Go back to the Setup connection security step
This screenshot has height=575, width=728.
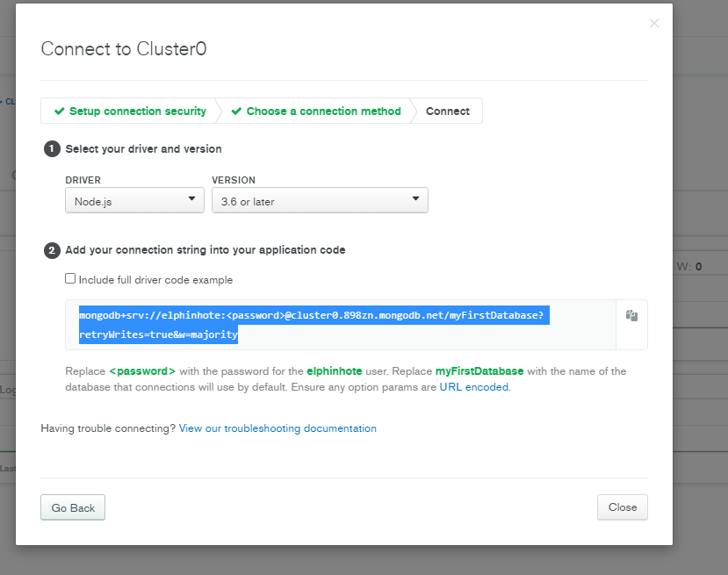[x=136, y=111]
